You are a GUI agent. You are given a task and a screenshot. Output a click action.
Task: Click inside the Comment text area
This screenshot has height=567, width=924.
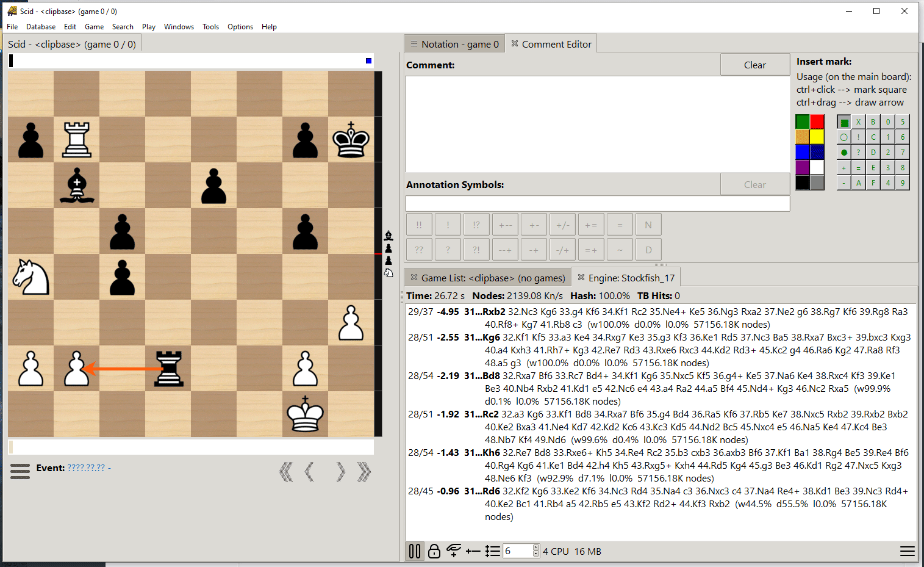point(596,124)
